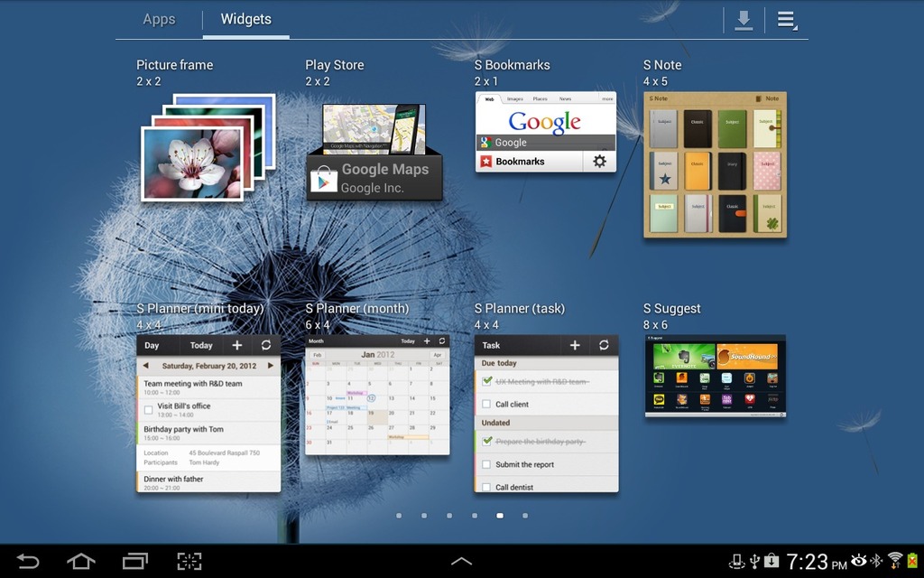Tap the Evernote banner in S Suggest
This screenshot has height=578, width=924.
click(684, 356)
